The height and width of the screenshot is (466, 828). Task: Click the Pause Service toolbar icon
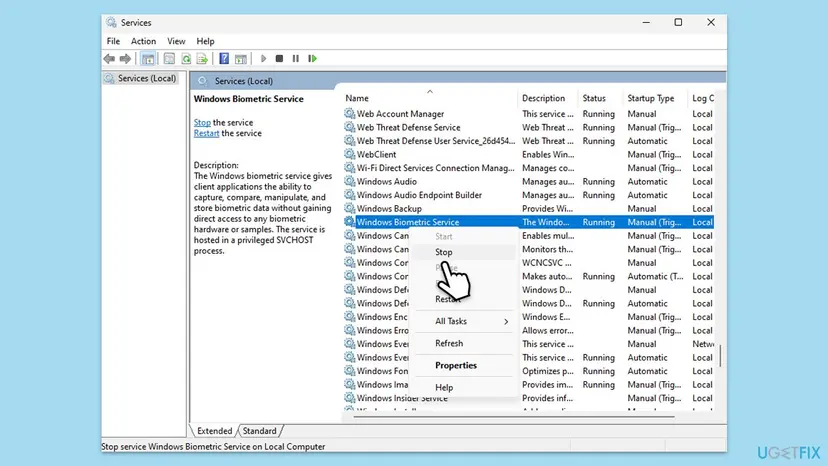coord(296,59)
